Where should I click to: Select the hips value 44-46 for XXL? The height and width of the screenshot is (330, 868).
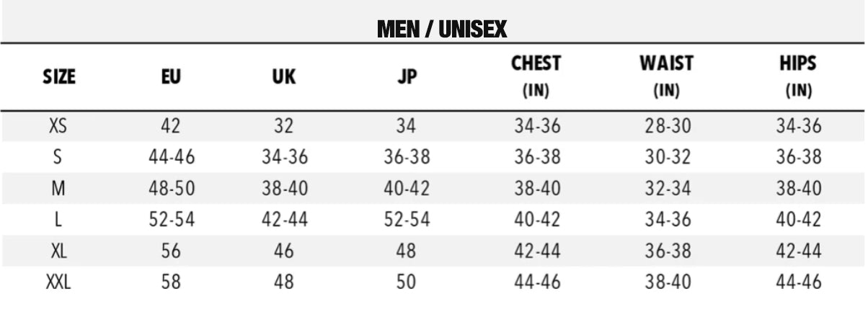pyautogui.click(x=799, y=282)
